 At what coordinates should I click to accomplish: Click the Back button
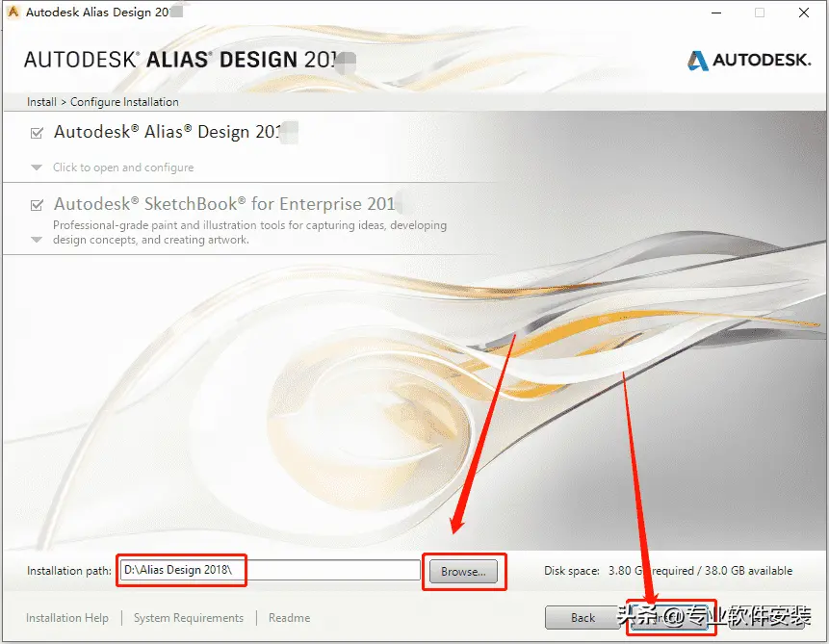(x=583, y=618)
